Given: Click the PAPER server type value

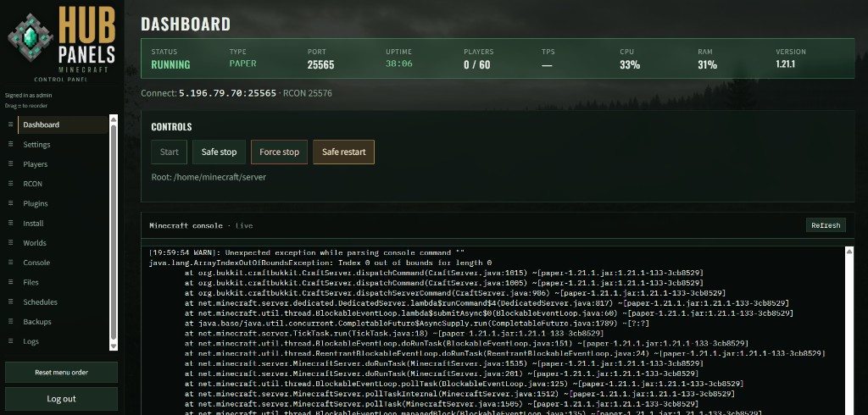Looking at the screenshot, I should (243, 64).
